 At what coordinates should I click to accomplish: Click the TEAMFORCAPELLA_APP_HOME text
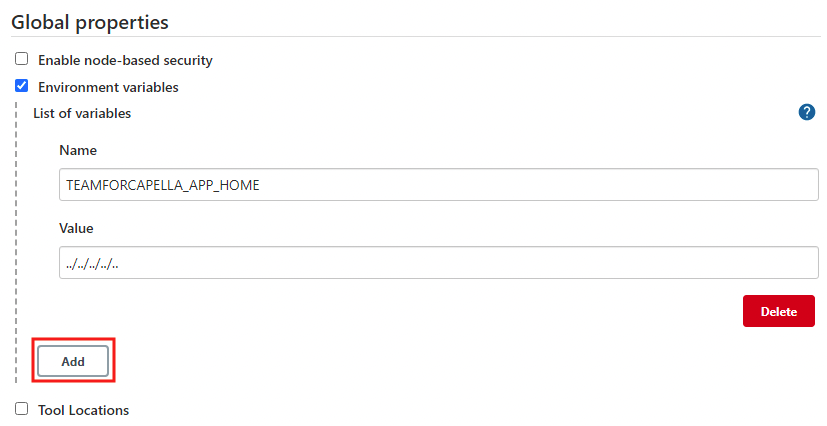[x=162, y=185]
